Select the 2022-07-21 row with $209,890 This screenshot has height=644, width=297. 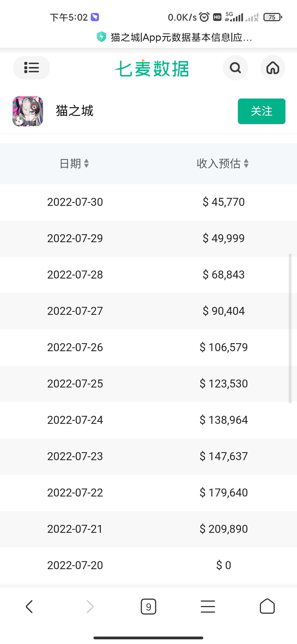[148, 529]
